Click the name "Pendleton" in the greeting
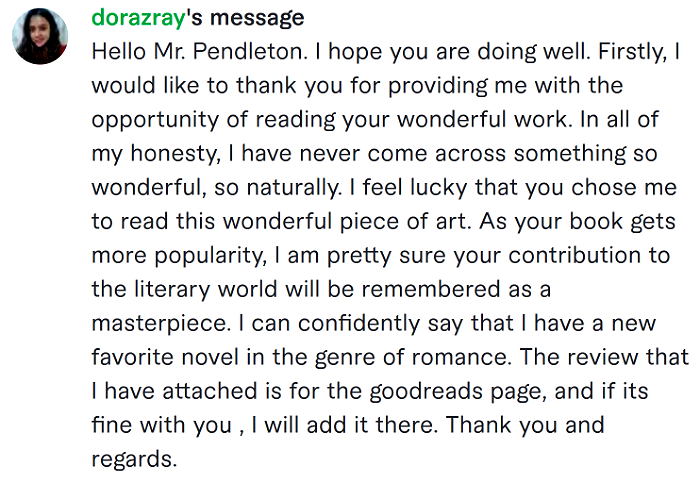Image resolution: width=700 pixels, height=481 pixels. click(250, 52)
